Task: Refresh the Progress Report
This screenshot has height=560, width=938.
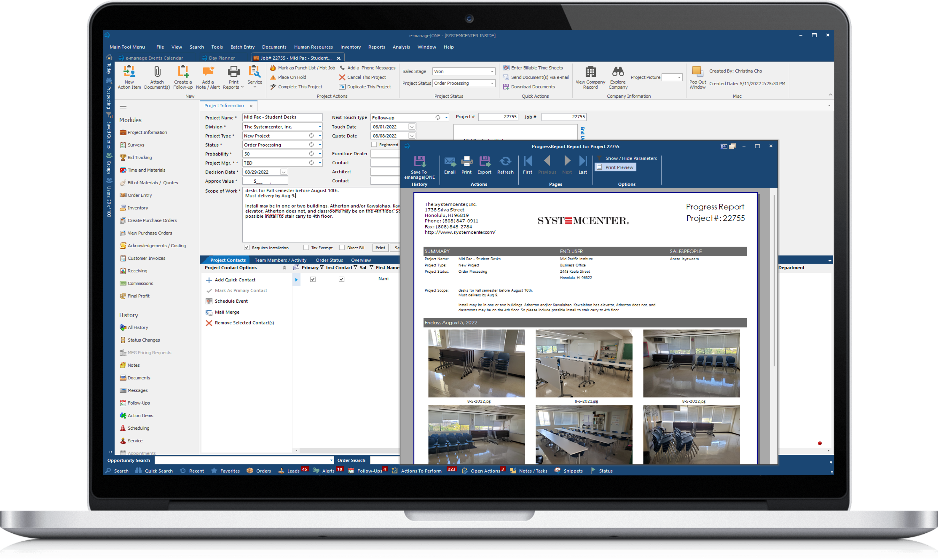Action: click(505, 165)
